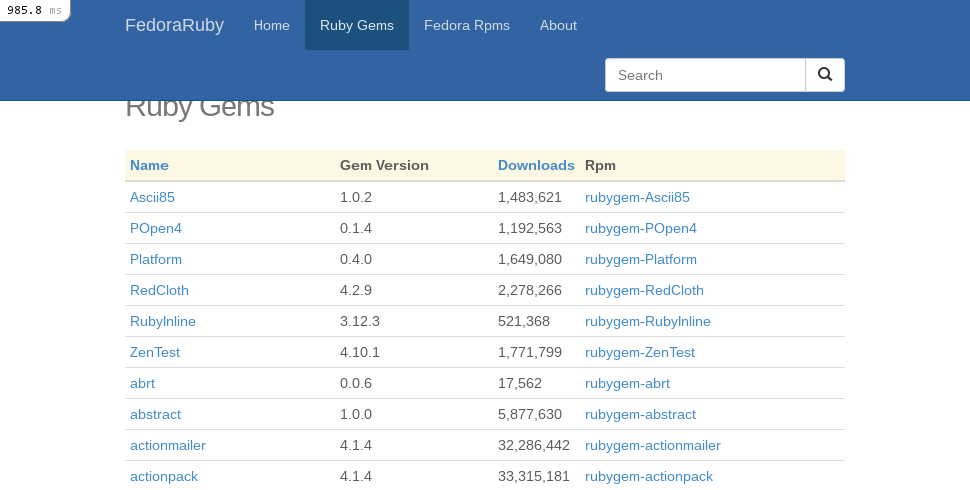This screenshot has width=970, height=490.
Task: Click the 985.8 ms profiler badge
Action: [x=34, y=10]
